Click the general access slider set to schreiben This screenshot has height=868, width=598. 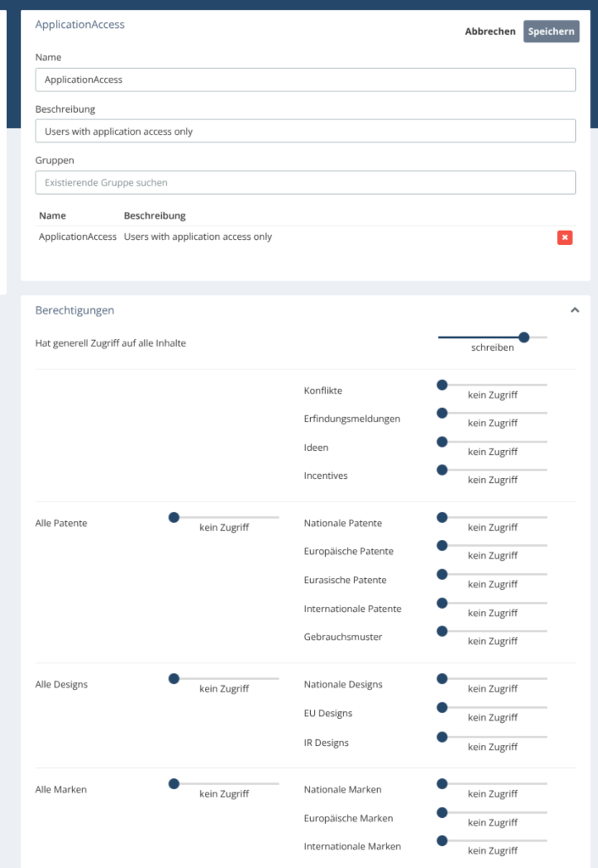[523, 337]
